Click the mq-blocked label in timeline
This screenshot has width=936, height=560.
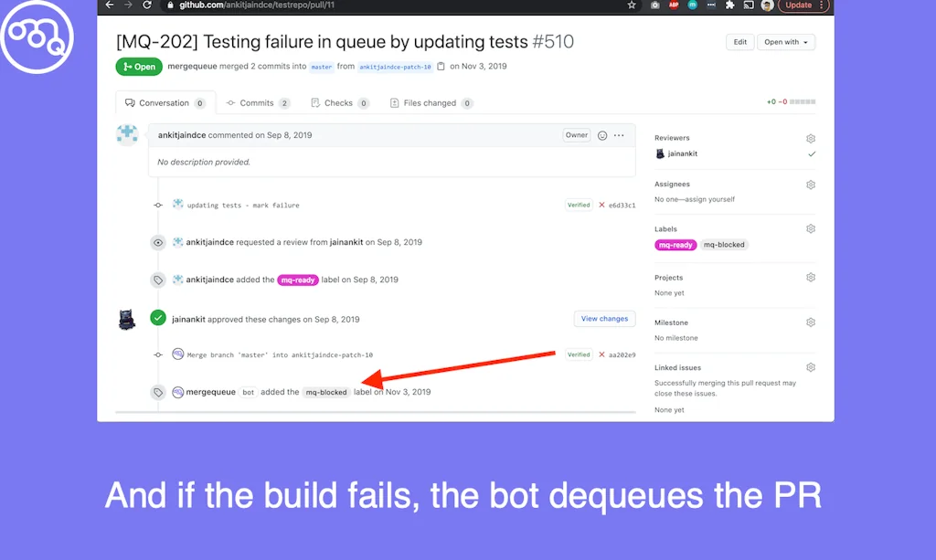click(326, 393)
